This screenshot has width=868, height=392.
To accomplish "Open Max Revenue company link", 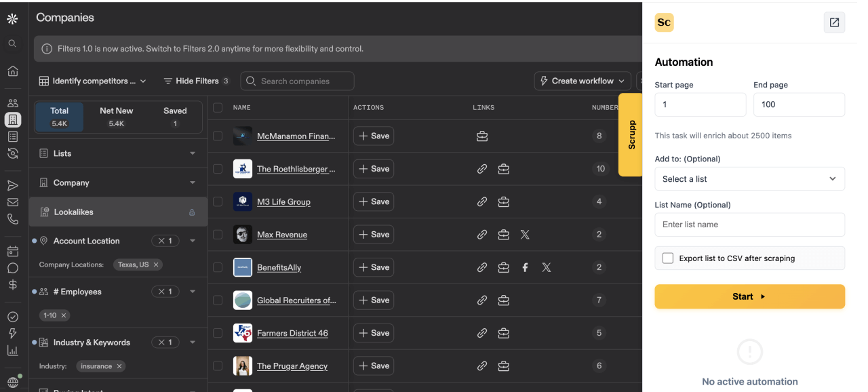I will coord(282,235).
